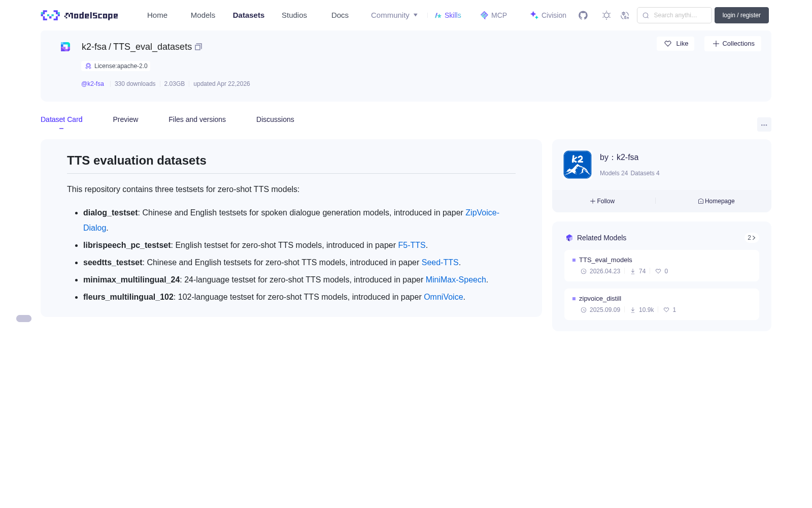Open Civision from the top navigation
The width and height of the screenshot is (812, 508).
point(548,15)
